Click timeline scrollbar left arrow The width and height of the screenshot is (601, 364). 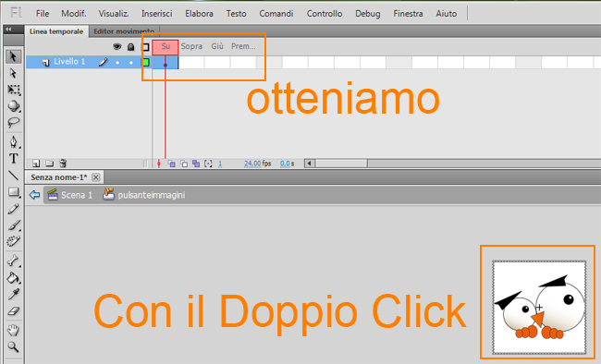point(310,164)
